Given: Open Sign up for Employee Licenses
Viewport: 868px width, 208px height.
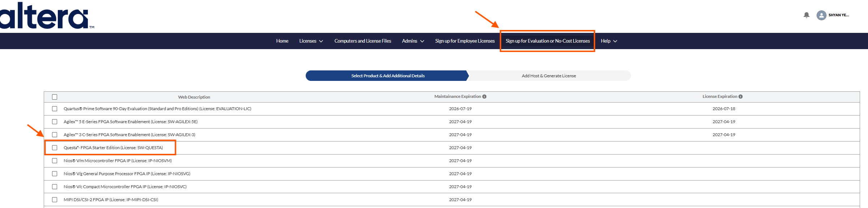Looking at the screenshot, I should pyautogui.click(x=465, y=41).
